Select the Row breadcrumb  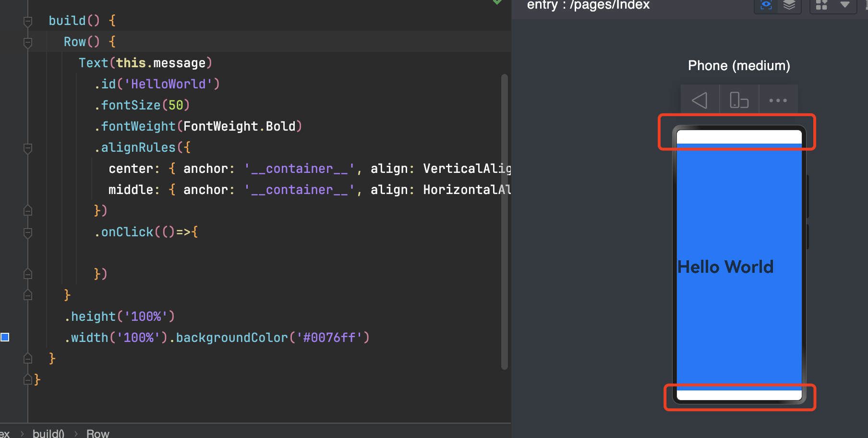(x=98, y=433)
